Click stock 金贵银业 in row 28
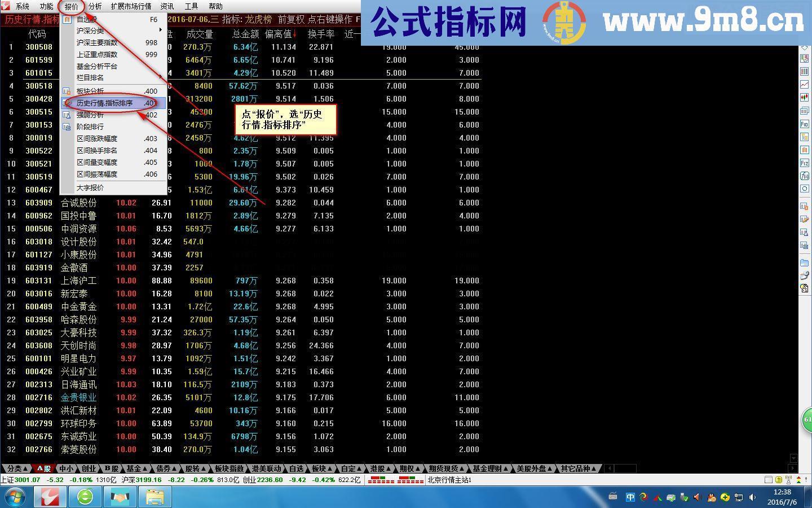Image resolution: width=812 pixels, height=508 pixels. tap(78, 398)
